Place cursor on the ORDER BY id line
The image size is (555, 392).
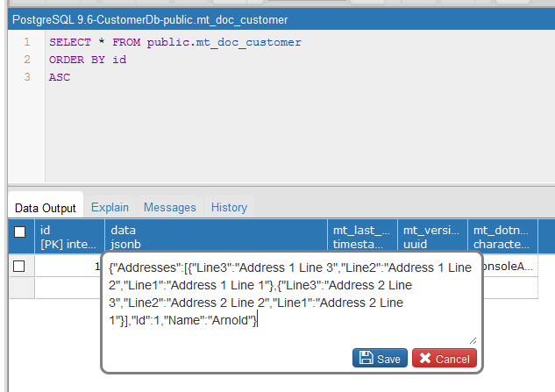point(88,60)
